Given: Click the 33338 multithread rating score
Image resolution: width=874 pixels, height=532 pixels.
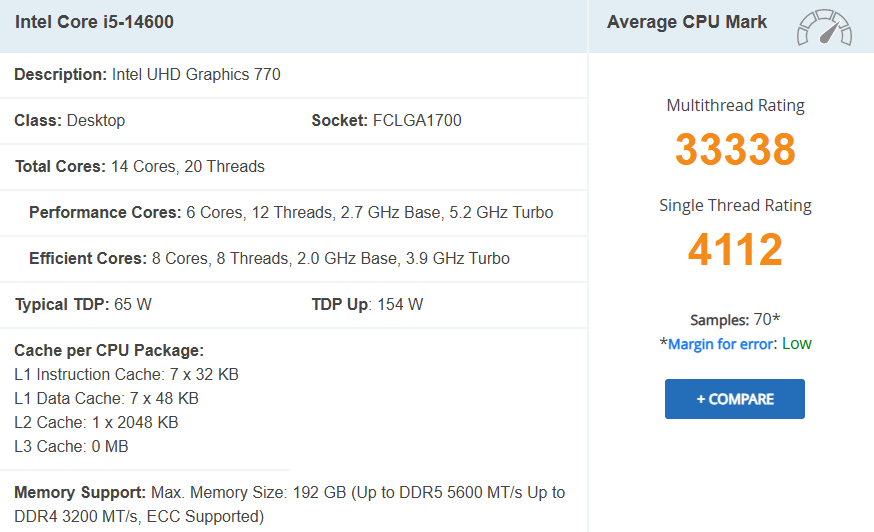Looking at the screenshot, I should click(x=735, y=150).
